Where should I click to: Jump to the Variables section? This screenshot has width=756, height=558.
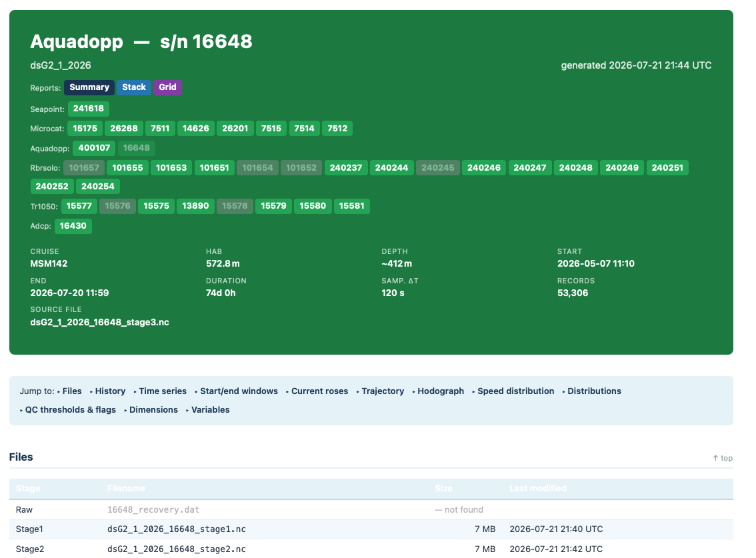coord(210,410)
